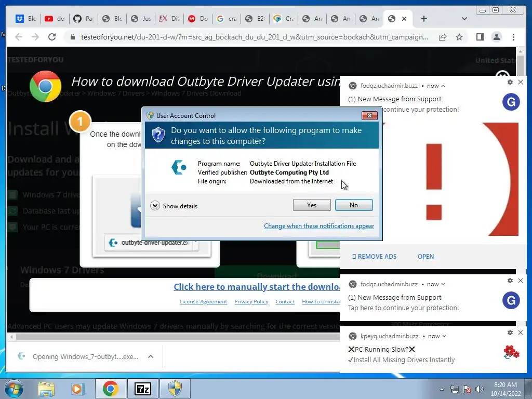Bookmark this page with star icon
The height and width of the screenshot is (399, 532).
(x=459, y=37)
